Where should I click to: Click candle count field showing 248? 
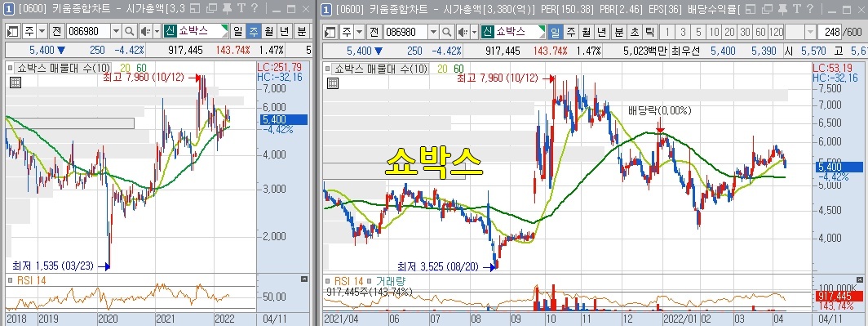pos(830,32)
